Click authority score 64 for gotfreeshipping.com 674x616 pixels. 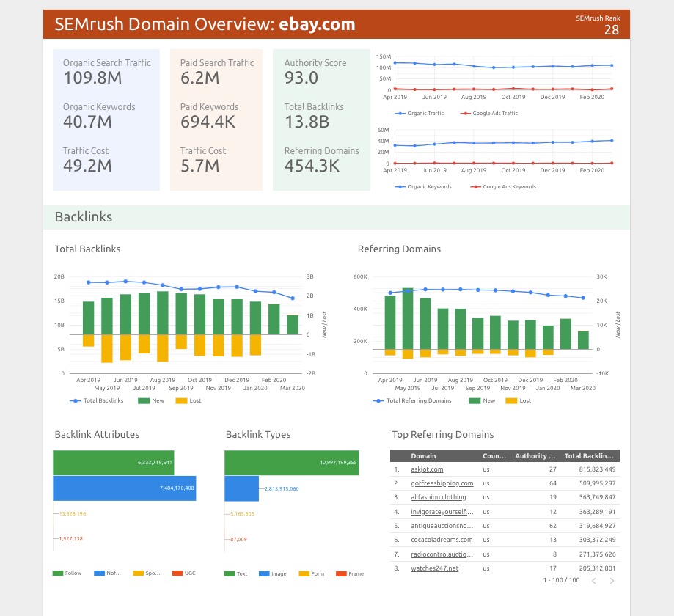pyautogui.click(x=553, y=483)
